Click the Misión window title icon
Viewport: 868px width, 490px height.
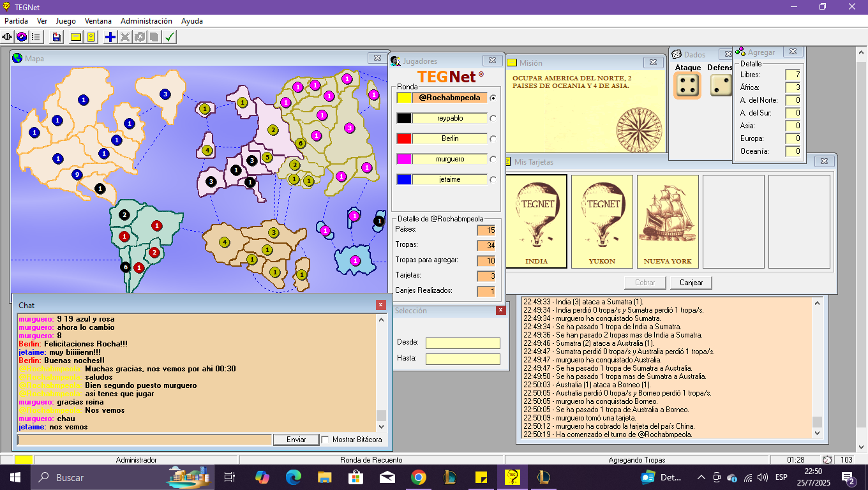coord(512,63)
